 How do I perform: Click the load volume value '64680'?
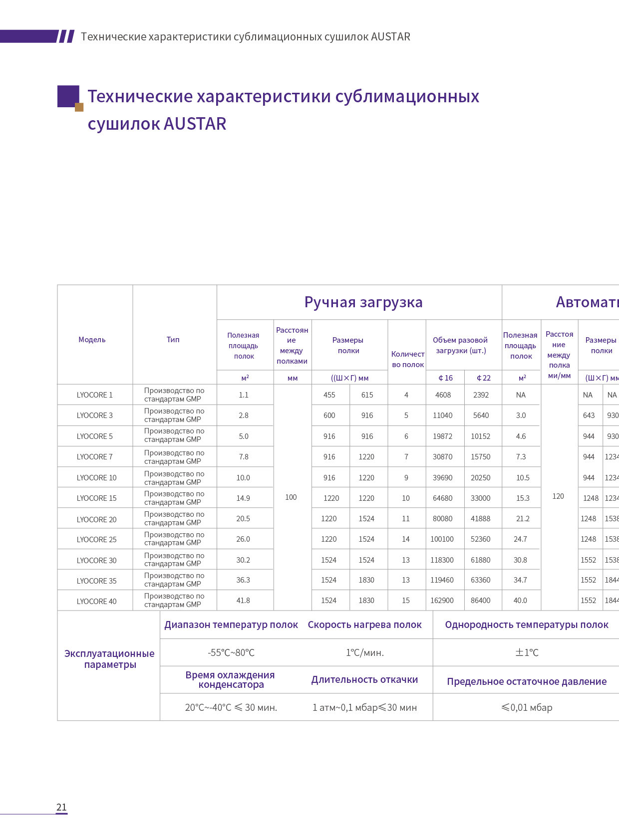(x=443, y=498)
